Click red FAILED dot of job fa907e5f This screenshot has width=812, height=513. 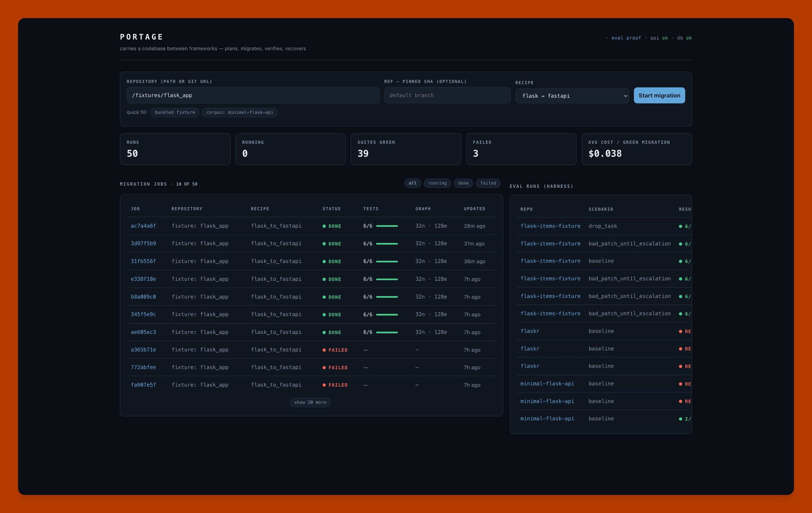coord(324,385)
